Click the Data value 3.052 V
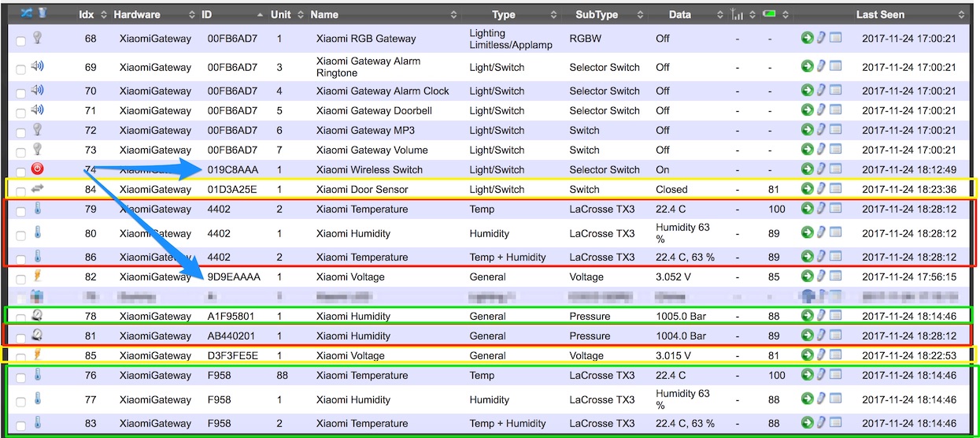Screen dimensions: 980x438 click(676, 277)
